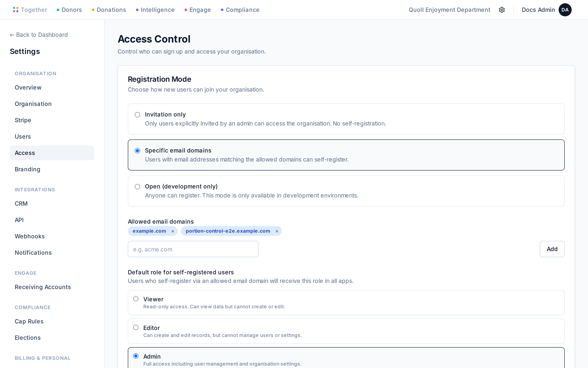Open Elections settings
588x368 pixels.
click(52, 338)
